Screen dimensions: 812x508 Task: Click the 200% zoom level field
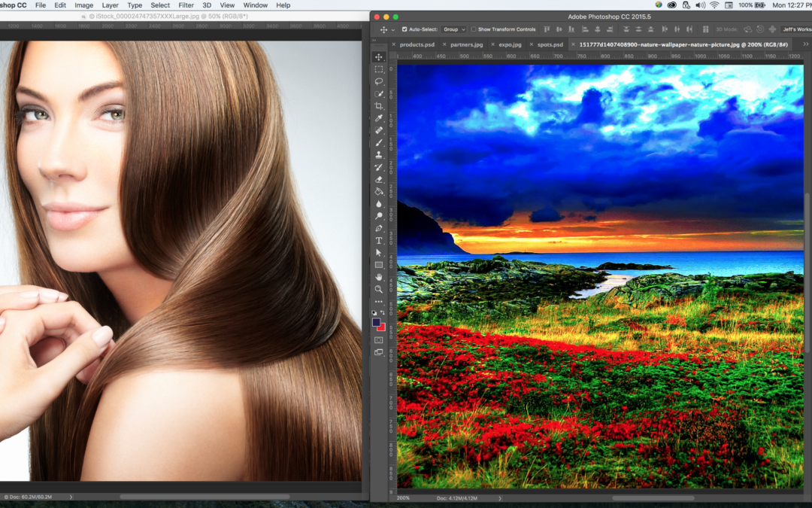point(404,498)
